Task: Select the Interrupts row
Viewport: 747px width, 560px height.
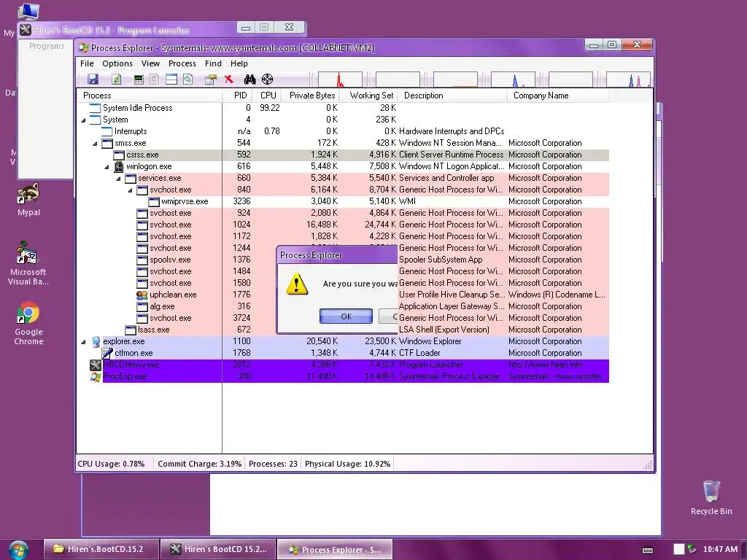Action: (x=343, y=131)
